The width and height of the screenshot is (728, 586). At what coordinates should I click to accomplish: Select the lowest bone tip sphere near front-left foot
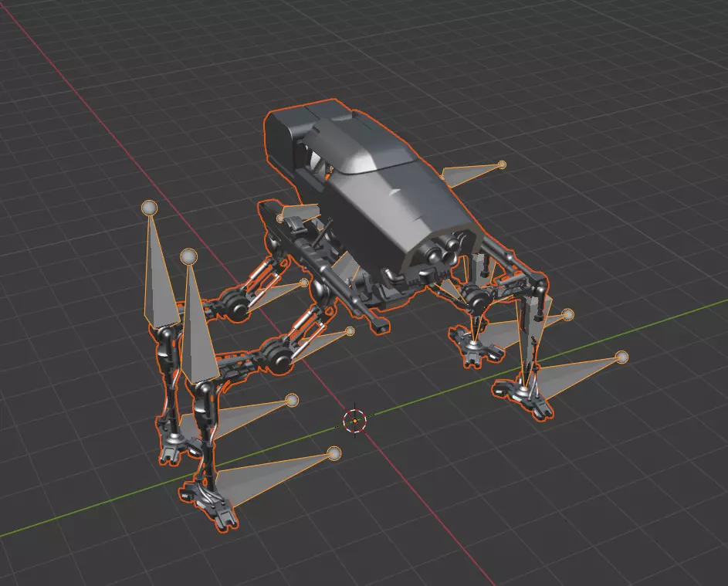pos(334,453)
